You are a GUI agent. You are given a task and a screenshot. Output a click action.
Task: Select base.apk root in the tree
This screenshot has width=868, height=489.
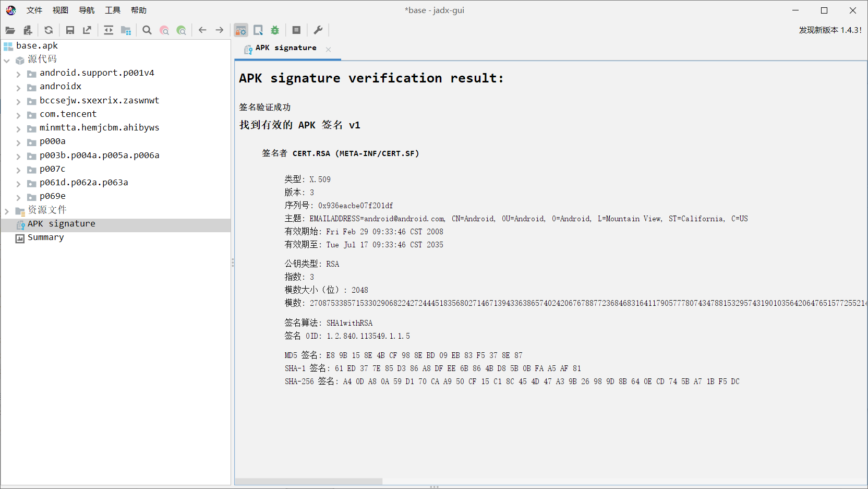coord(37,46)
